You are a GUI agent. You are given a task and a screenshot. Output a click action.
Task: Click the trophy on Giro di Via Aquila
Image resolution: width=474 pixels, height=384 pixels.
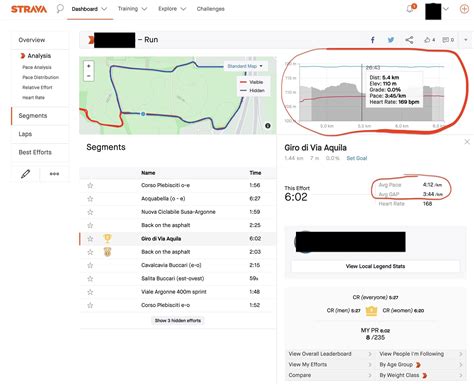tap(107, 238)
